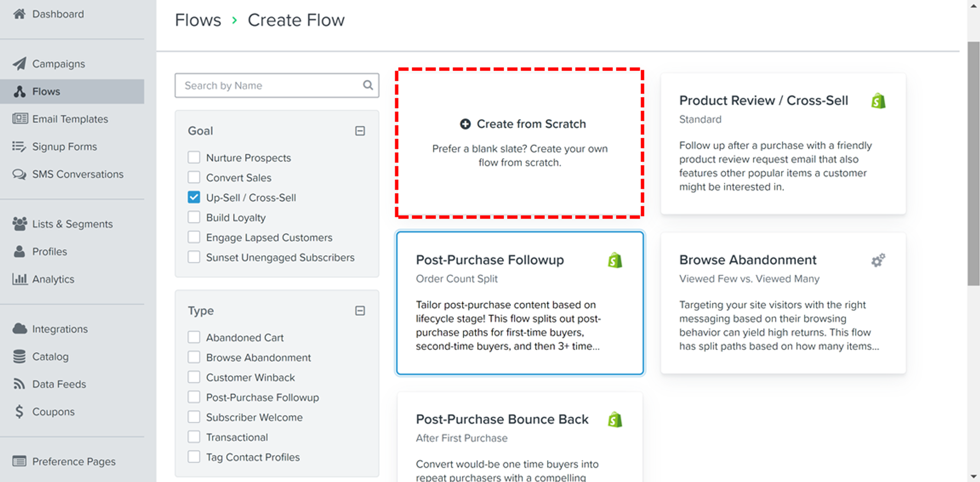Select the Post-Purchase Bounce Back flow
The height and width of the screenshot is (482, 980).
[502, 419]
